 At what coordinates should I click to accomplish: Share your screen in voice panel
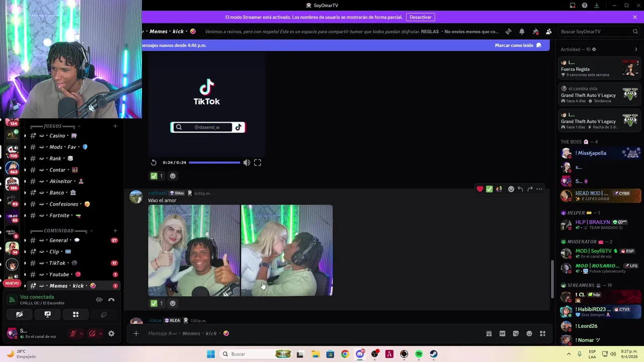pos(47,314)
